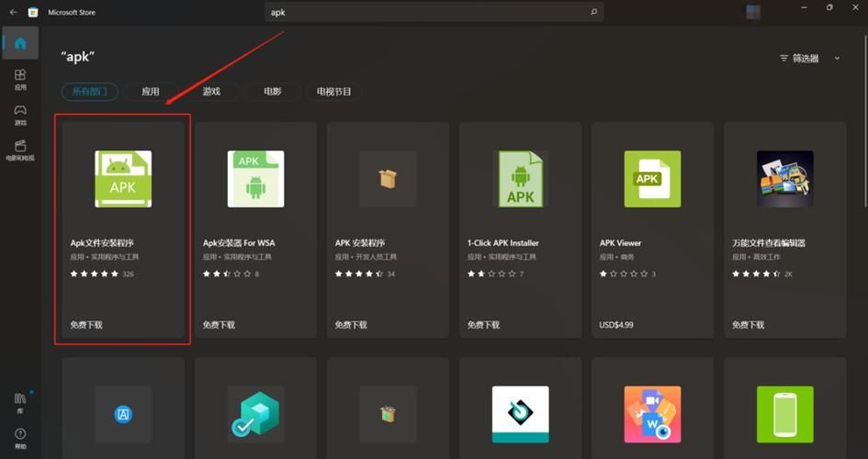Click the Apk安装器 For WSA title text
The image size is (868, 459).
(239, 242)
